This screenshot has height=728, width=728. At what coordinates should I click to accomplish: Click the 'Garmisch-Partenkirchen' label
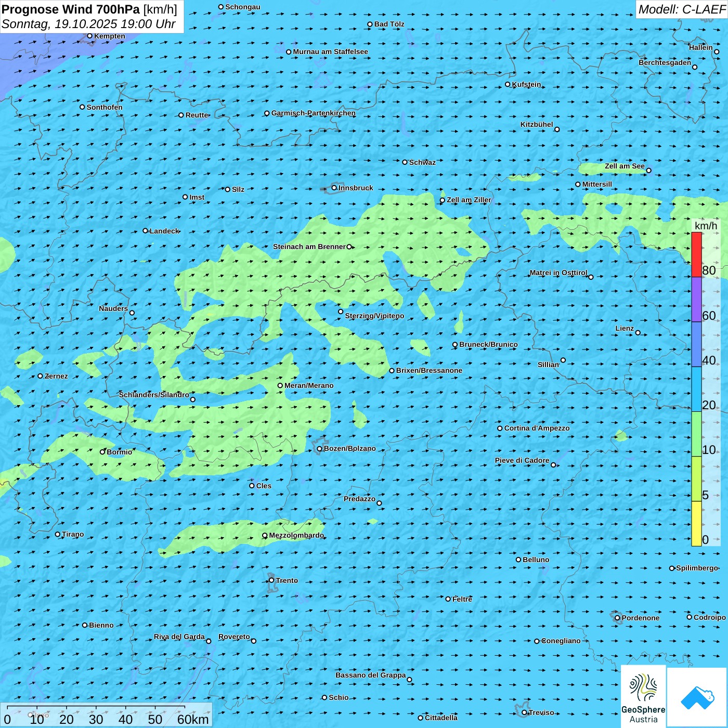coord(314,113)
